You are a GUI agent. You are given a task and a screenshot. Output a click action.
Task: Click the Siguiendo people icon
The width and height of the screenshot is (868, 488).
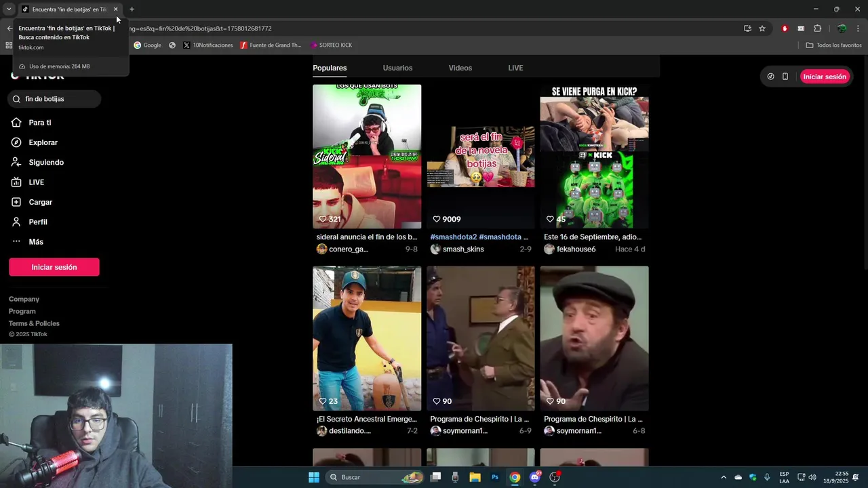pos(16,163)
